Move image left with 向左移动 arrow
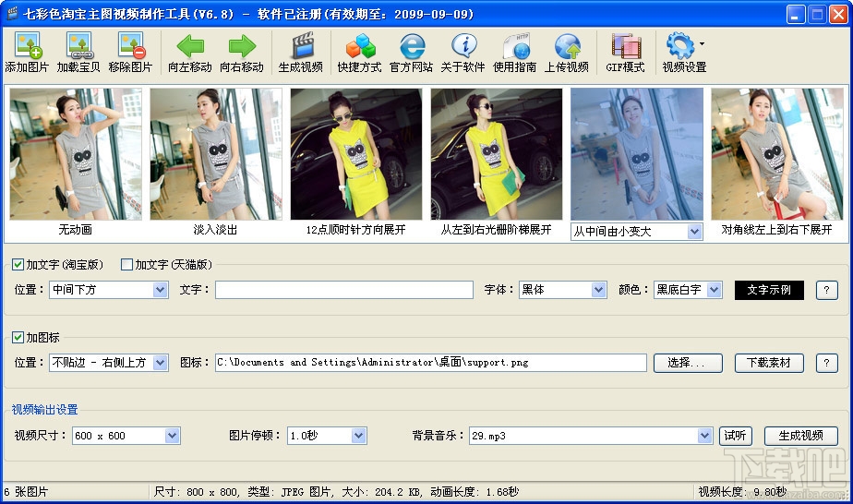853x504 pixels. (190, 53)
